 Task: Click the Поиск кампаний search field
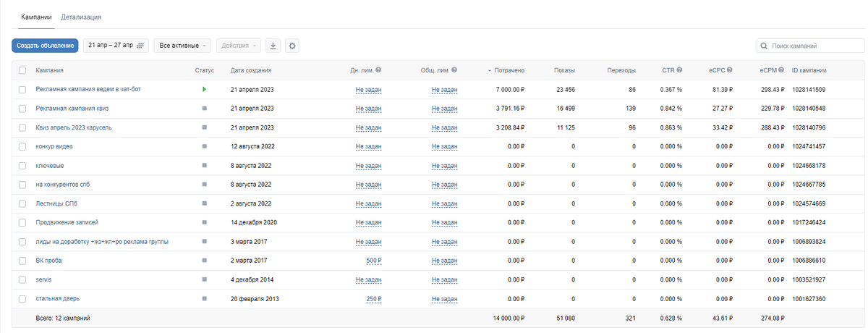coord(810,46)
